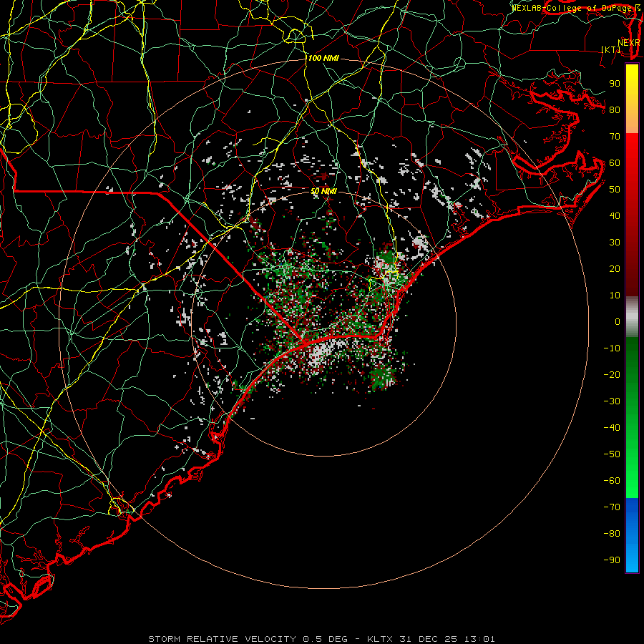644x644 pixels.
Task: Click the 30 knot label on color scale
Action: [615, 243]
